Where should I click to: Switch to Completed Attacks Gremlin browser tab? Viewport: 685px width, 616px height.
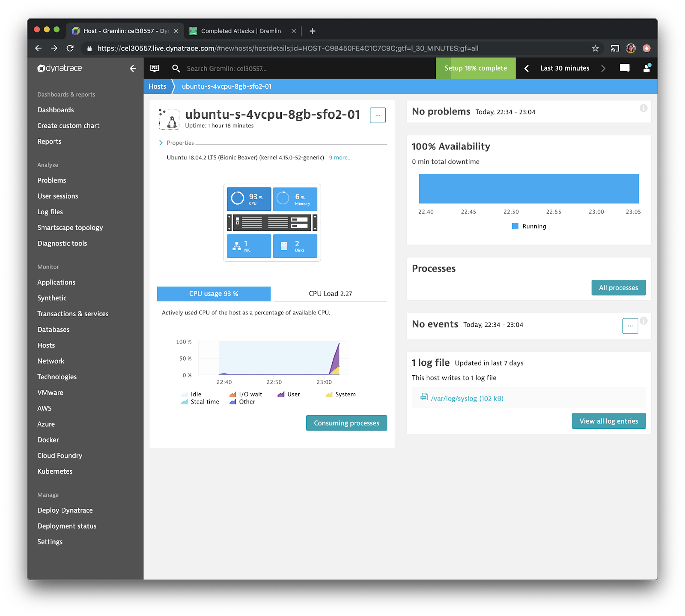click(241, 31)
